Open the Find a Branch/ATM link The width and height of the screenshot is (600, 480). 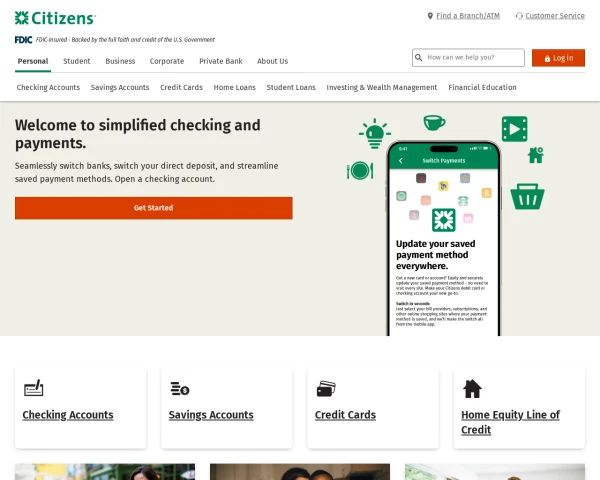[468, 16]
